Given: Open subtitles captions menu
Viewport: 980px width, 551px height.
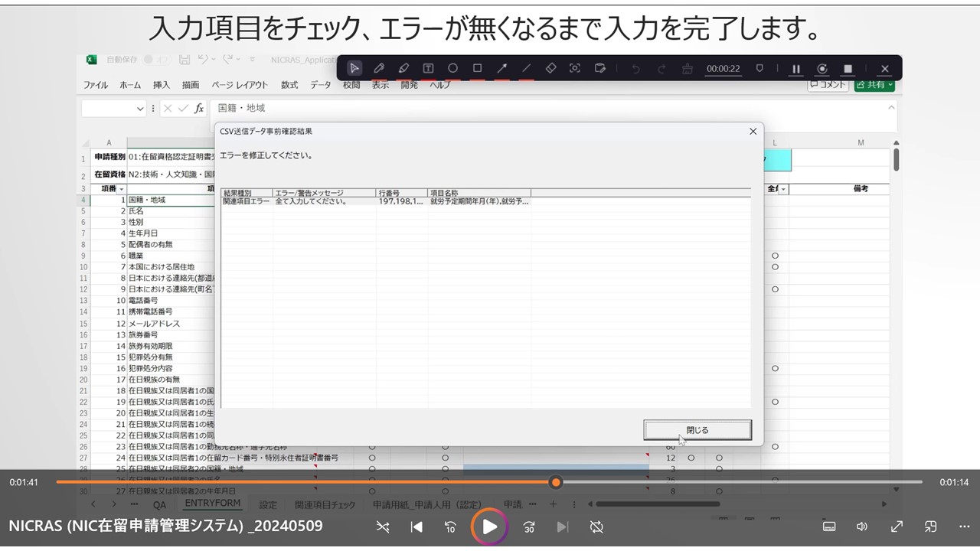Looking at the screenshot, I should point(828,527).
